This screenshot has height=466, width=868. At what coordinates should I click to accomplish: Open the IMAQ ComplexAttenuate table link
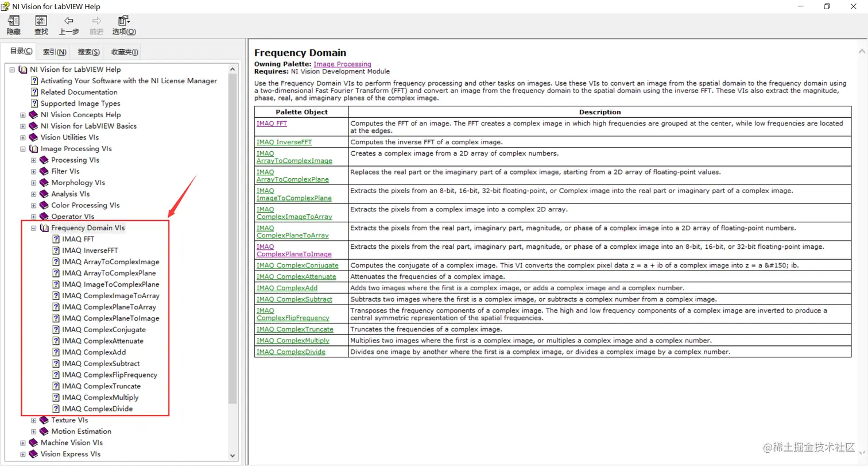click(x=296, y=276)
